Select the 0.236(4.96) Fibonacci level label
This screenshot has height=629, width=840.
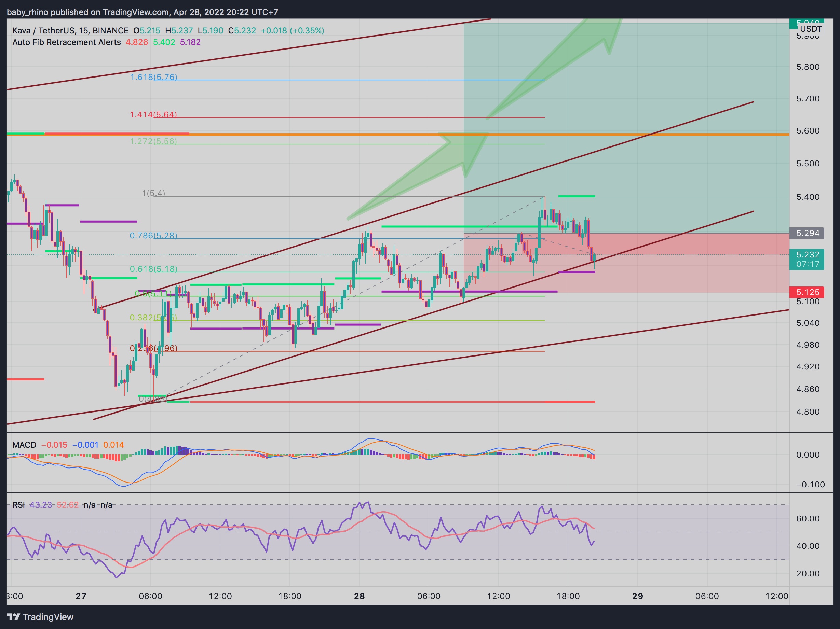click(153, 348)
